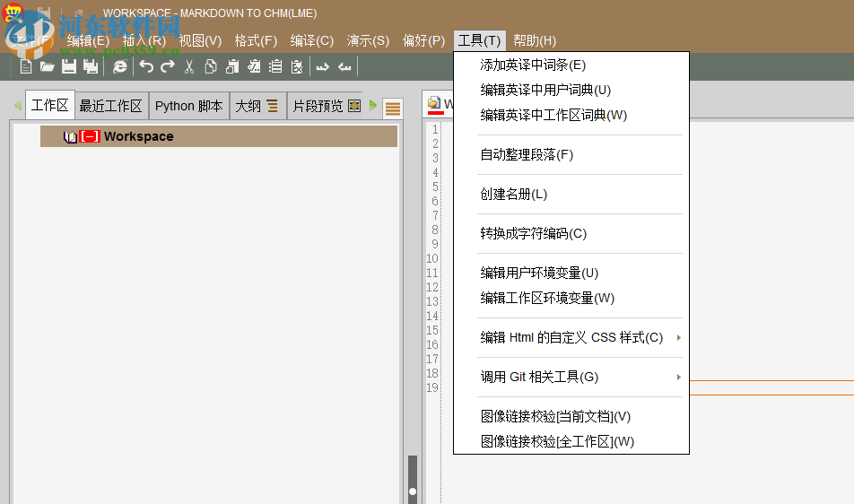
Task: Click the Redo arrow icon
Action: click(x=168, y=66)
